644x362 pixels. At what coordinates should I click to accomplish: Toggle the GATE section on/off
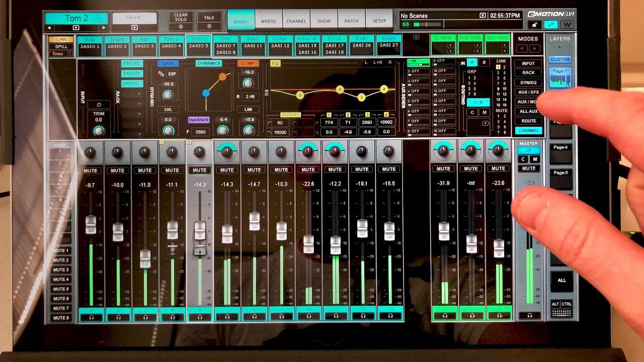click(168, 63)
